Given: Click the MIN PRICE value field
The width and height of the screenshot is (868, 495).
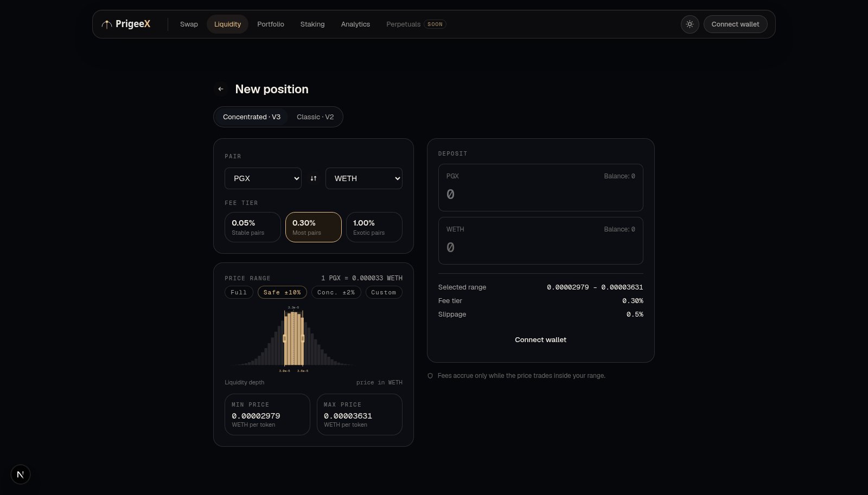Looking at the screenshot, I should [267, 416].
